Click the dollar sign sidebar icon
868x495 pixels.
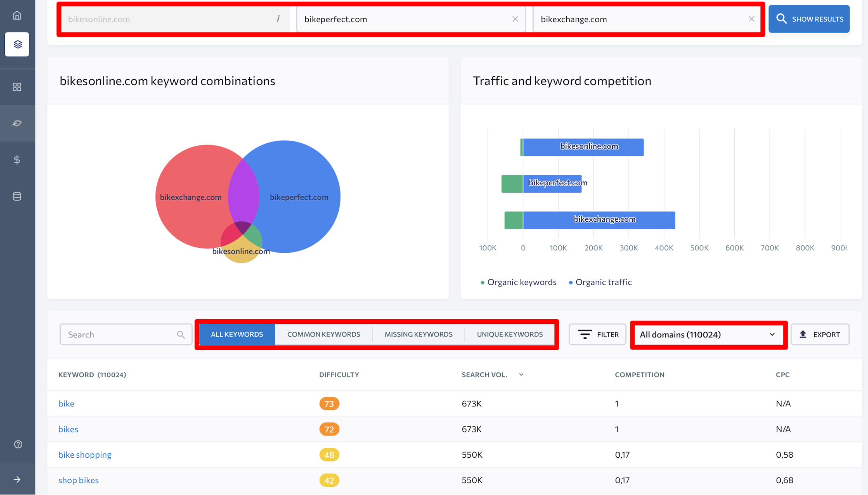coord(17,160)
